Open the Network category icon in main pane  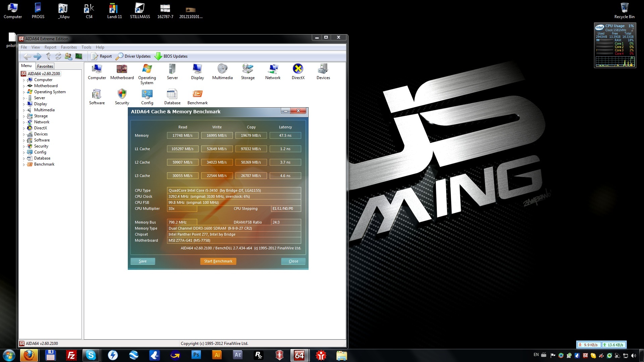[x=273, y=71]
